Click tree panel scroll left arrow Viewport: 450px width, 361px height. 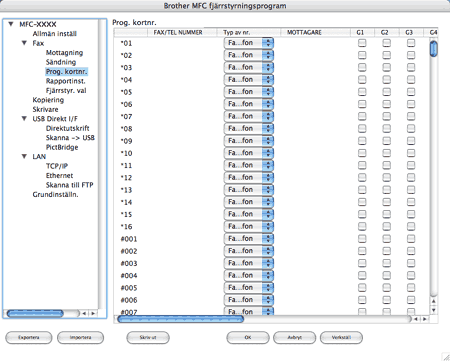(84, 313)
